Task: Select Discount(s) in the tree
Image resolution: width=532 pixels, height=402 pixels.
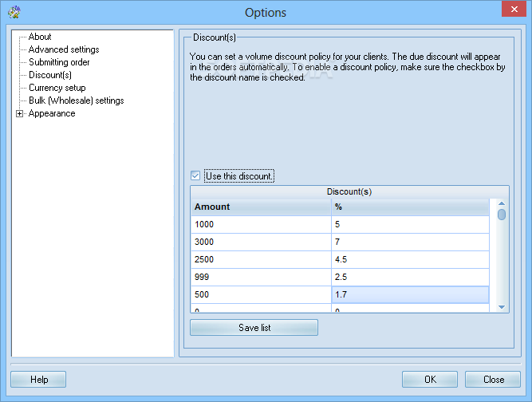Action: (x=50, y=75)
